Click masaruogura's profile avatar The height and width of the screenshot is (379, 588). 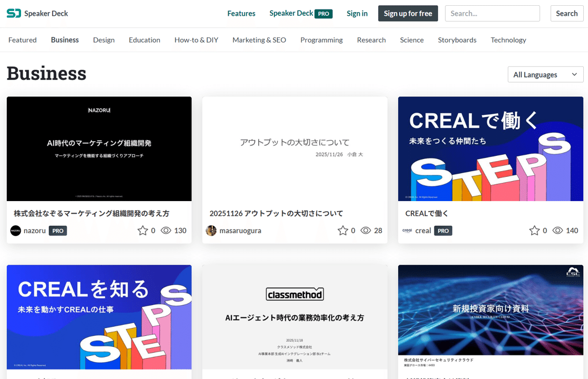click(211, 230)
